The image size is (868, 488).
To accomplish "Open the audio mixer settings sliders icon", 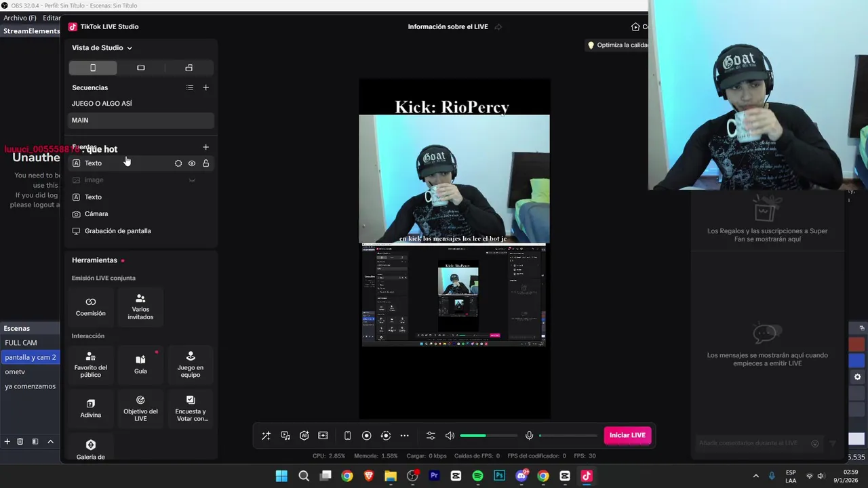I will pyautogui.click(x=431, y=436).
